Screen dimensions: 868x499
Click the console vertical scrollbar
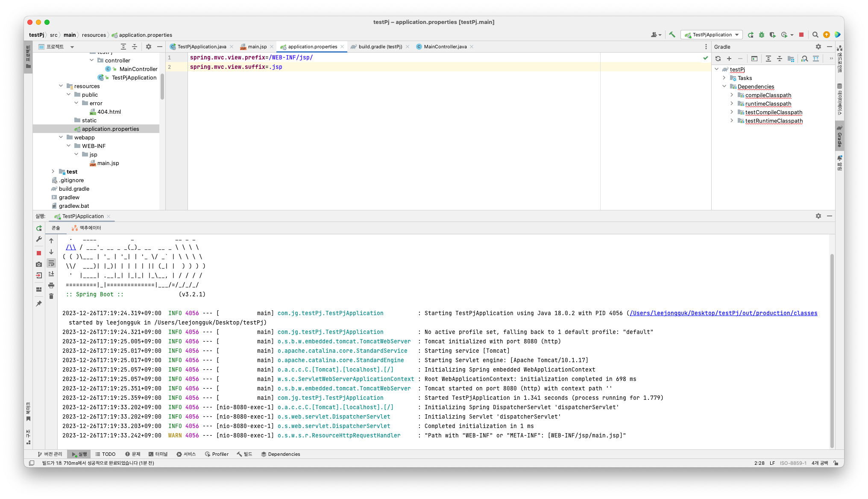(x=832, y=350)
